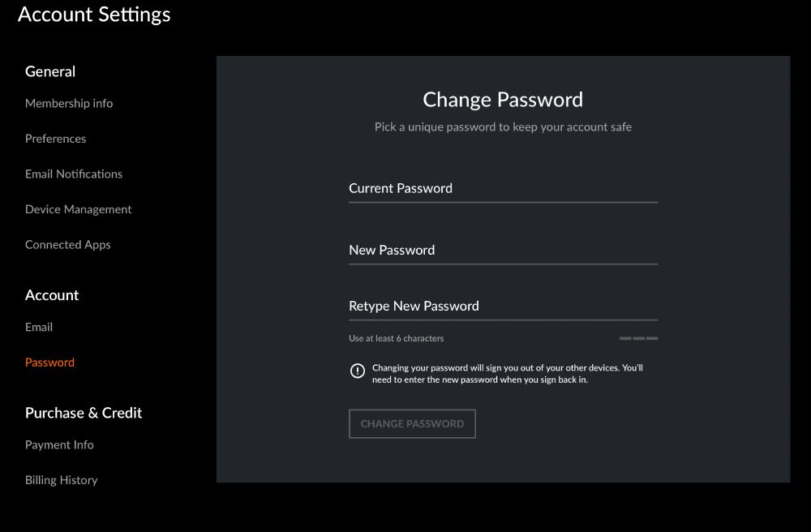
Task: Click the Account section heading
Action: click(52, 295)
